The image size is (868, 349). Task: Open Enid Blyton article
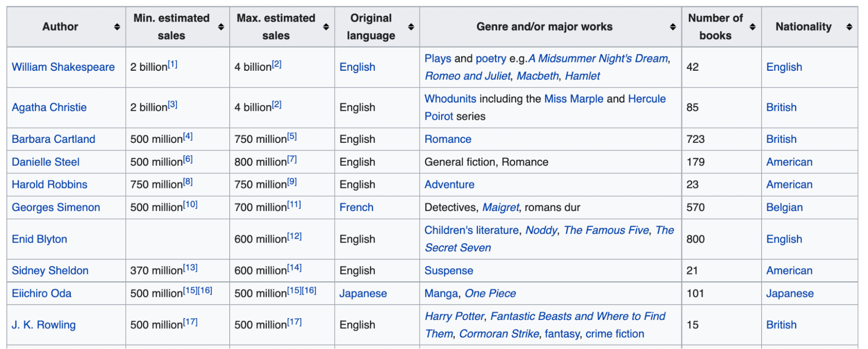[x=40, y=239]
